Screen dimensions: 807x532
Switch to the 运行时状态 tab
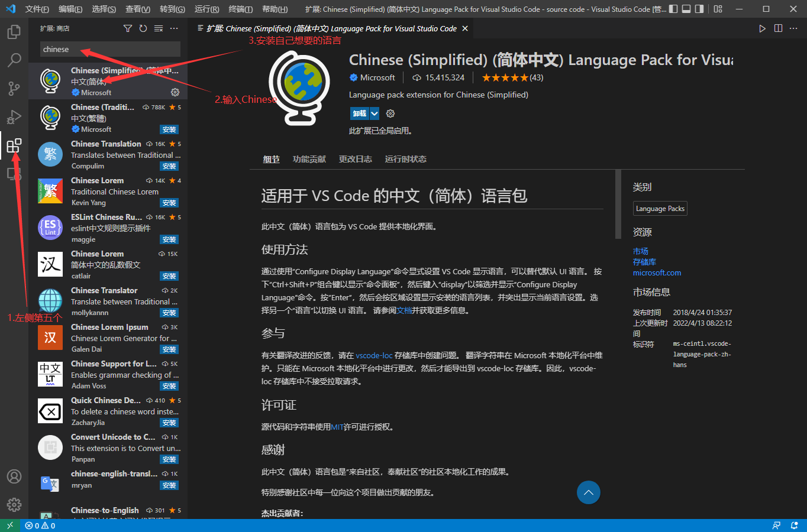click(x=405, y=160)
